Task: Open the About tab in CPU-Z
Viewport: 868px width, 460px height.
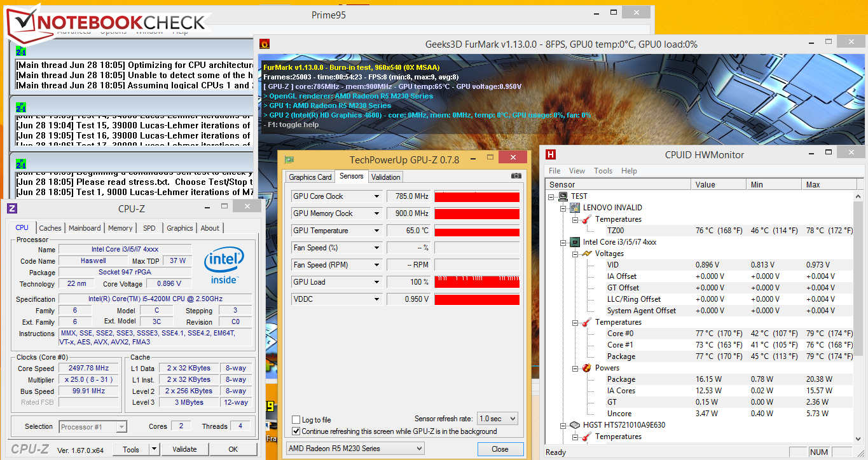Action: [210, 228]
